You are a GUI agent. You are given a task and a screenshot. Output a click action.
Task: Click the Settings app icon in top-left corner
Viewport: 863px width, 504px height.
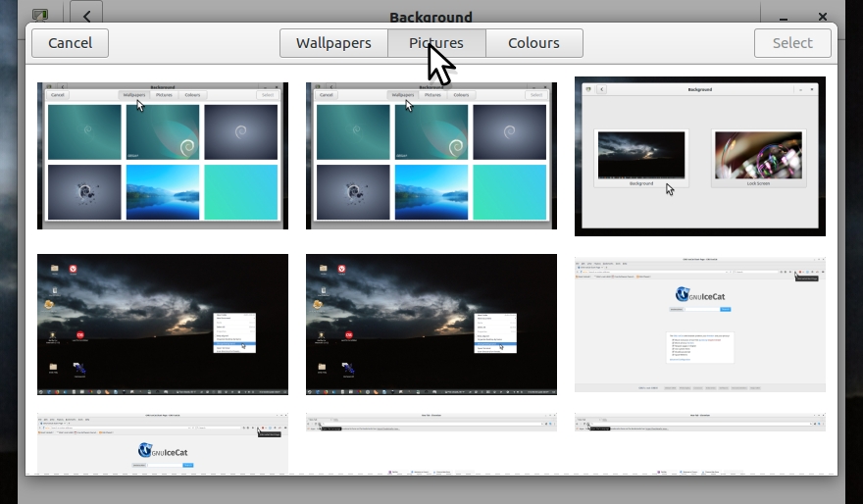[40, 16]
